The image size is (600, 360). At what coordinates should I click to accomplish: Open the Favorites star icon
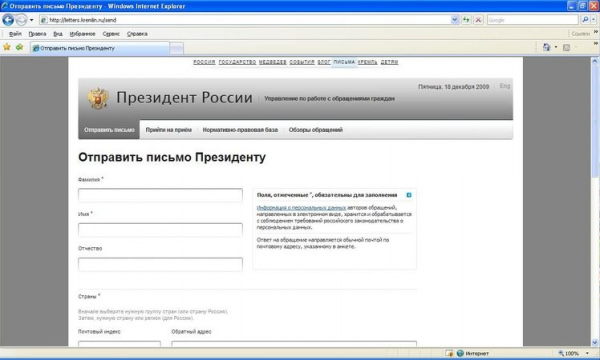click(x=7, y=47)
